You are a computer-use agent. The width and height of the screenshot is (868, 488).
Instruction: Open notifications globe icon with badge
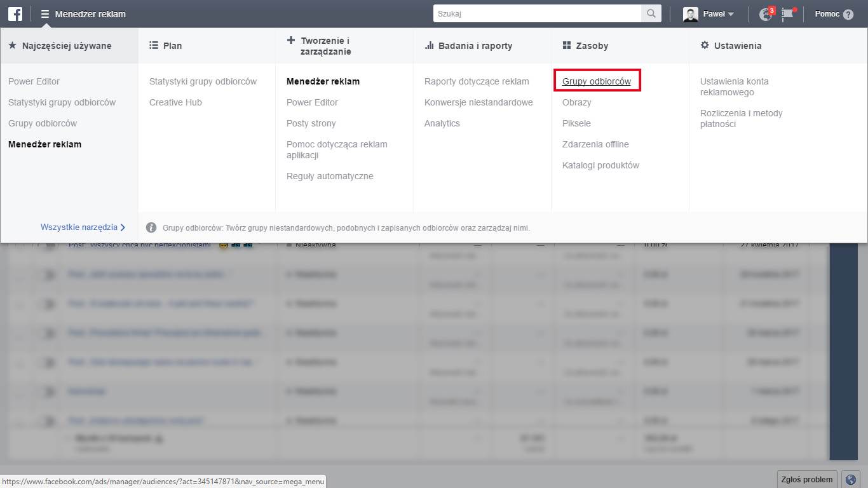[x=766, y=14]
